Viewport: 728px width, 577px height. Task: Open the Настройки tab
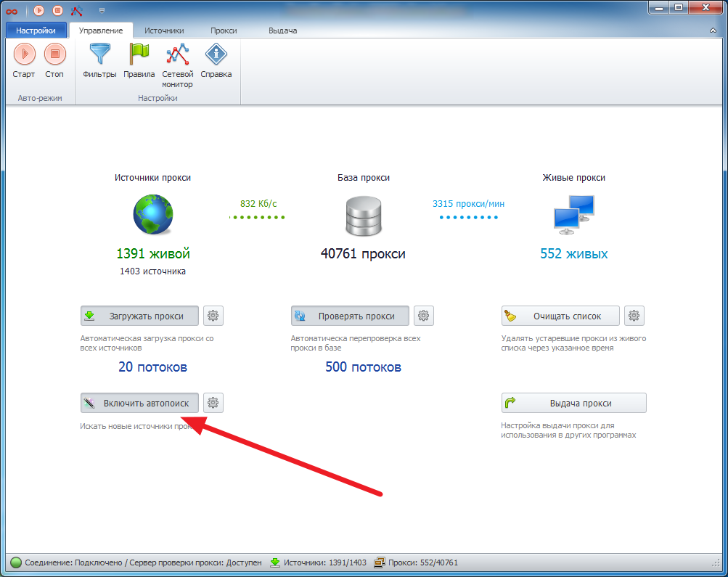tap(36, 30)
